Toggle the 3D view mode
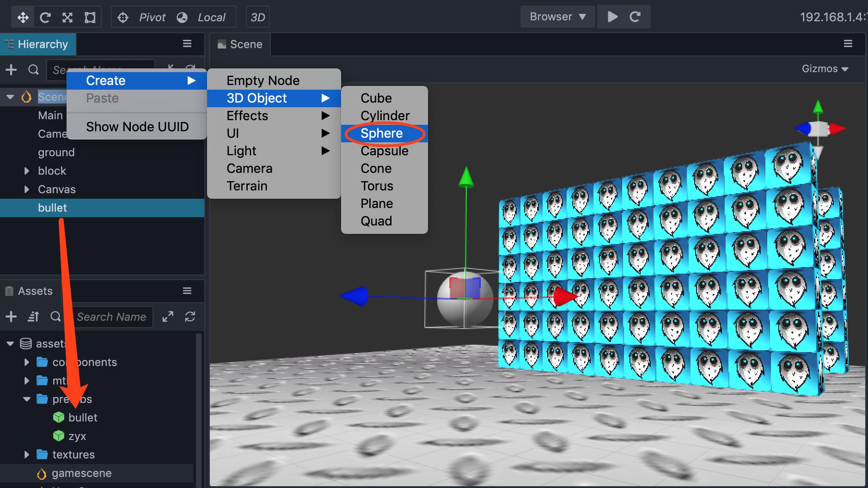868x488 pixels. tap(257, 17)
